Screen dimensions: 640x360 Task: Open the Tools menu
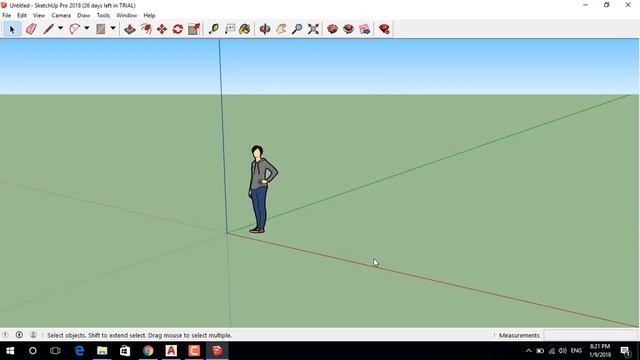[x=103, y=15]
